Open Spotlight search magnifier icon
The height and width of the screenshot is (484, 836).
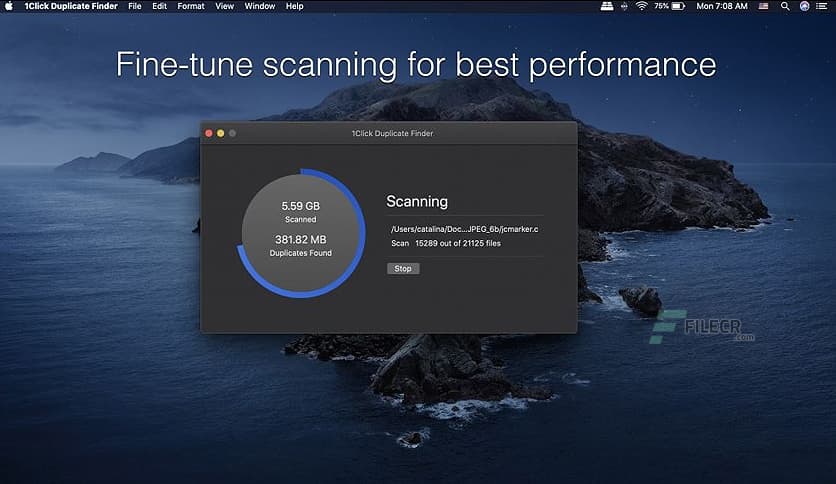tap(785, 6)
